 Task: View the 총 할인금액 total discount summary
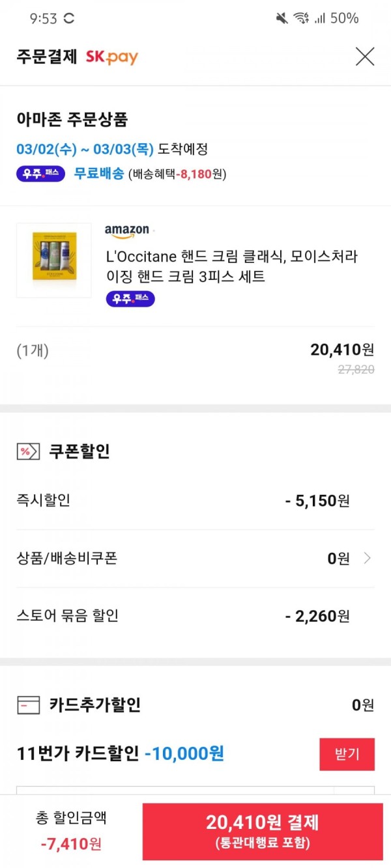pyautogui.click(x=71, y=832)
